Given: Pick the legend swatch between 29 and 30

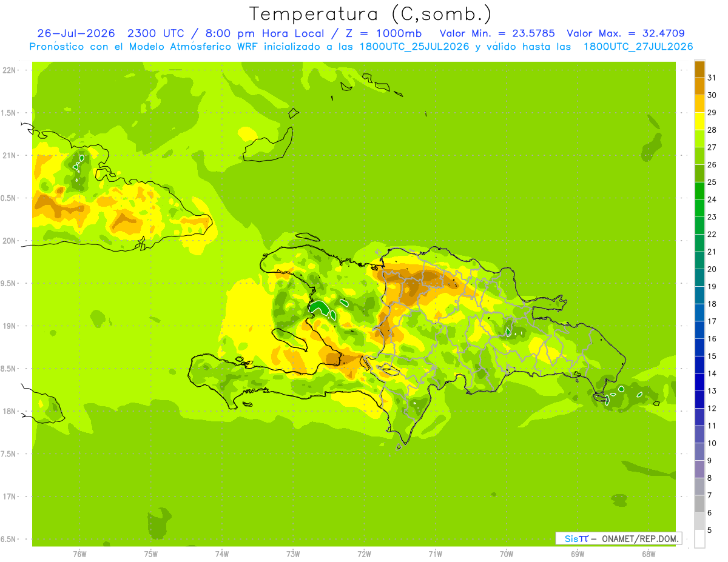Looking at the screenshot, I should 699,103.
